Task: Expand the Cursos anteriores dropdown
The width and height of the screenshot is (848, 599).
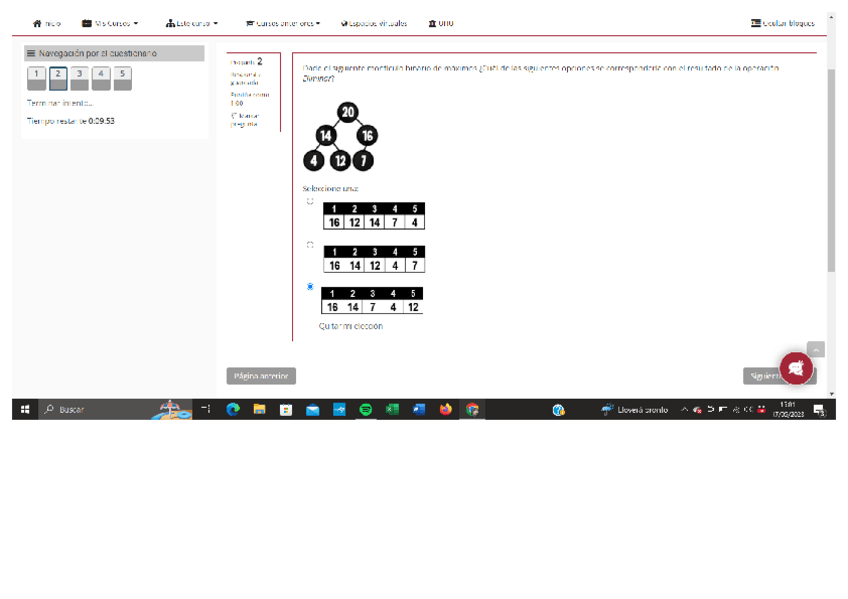Action: [x=283, y=23]
